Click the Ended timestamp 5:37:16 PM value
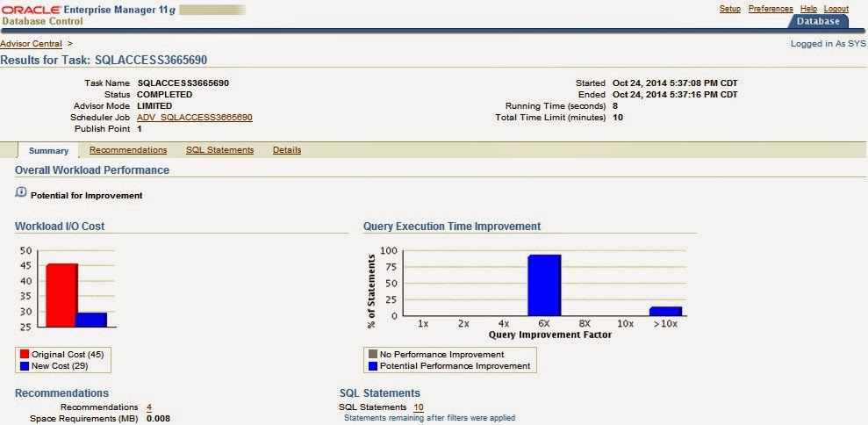The image size is (868, 425). pos(675,95)
